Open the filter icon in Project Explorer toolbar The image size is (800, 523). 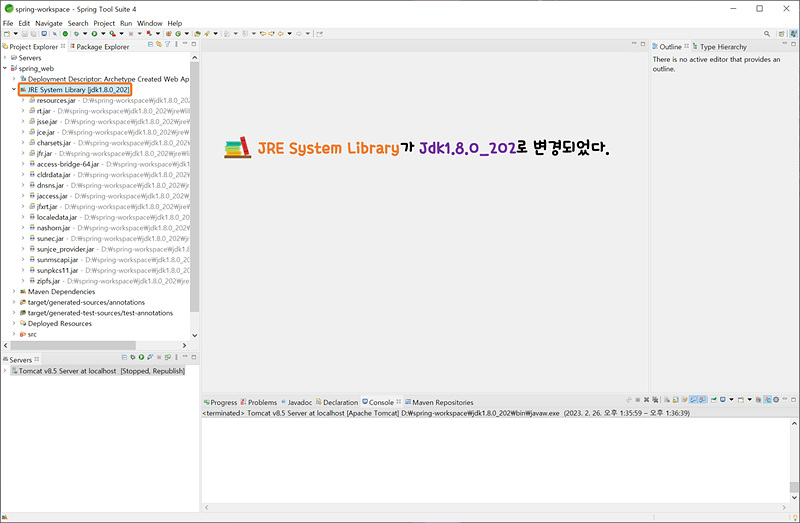(x=167, y=44)
